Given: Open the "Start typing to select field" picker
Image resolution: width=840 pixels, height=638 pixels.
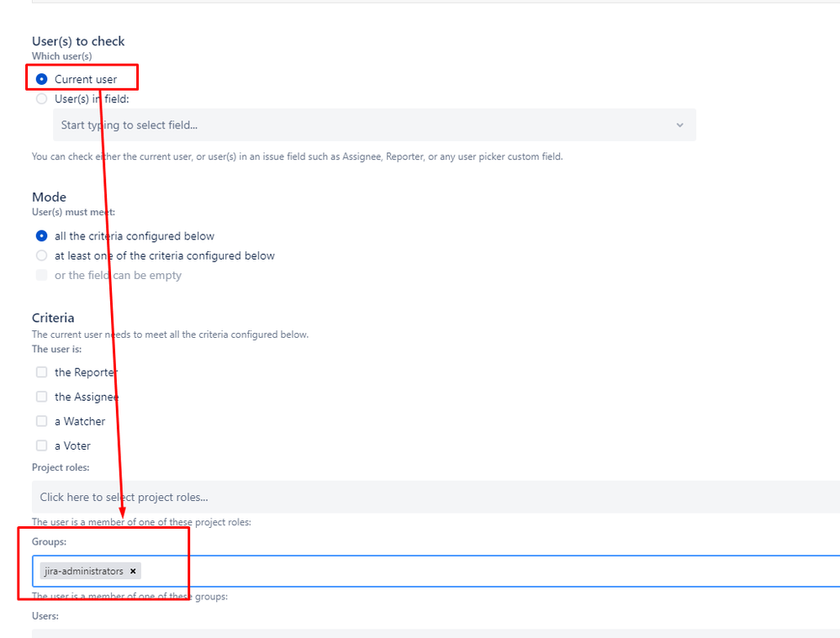Looking at the screenshot, I should tap(336, 124).
